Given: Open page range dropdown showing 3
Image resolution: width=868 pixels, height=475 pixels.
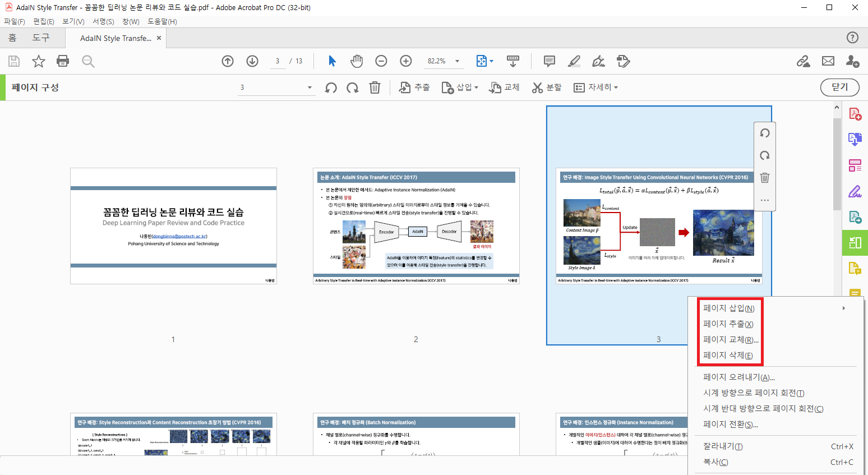Looking at the screenshot, I should [276, 87].
